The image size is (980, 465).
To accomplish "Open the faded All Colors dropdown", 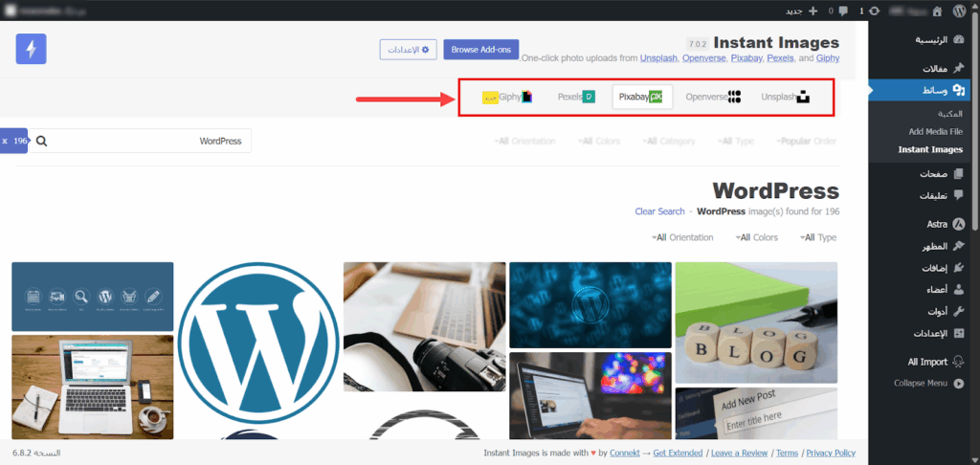I will click(599, 142).
